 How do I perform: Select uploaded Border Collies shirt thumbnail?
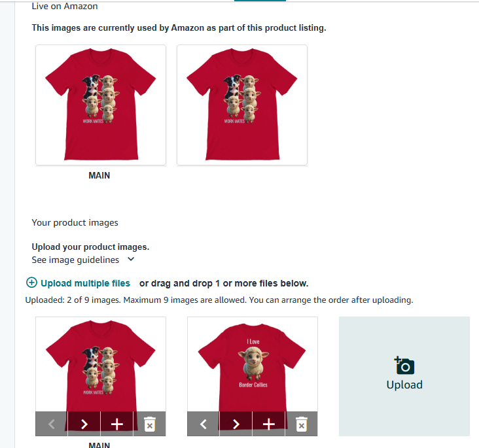click(253, 364)
